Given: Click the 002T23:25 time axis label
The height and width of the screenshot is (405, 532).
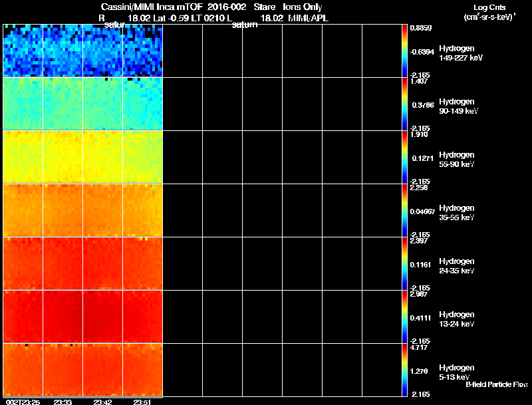Looking at the screenshot, I should coord(23,402).
